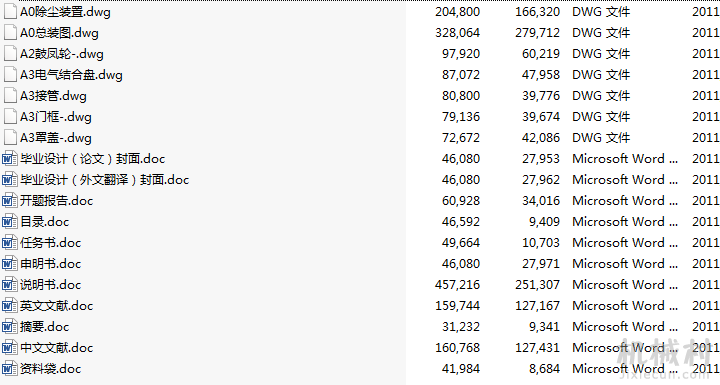Select the icon of A3接管.dwg

click(x=10, y=96)
